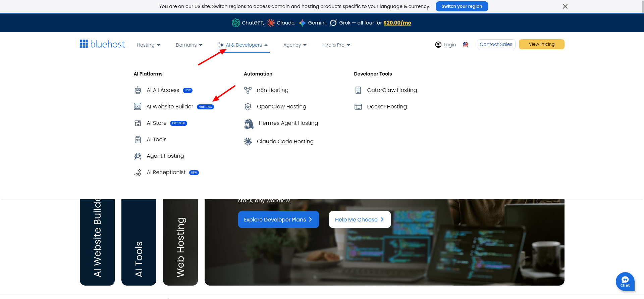Click the Gemini sparkle logo in the banner
Viewport: 644px width, 299px height.
[x=302, y=23]
